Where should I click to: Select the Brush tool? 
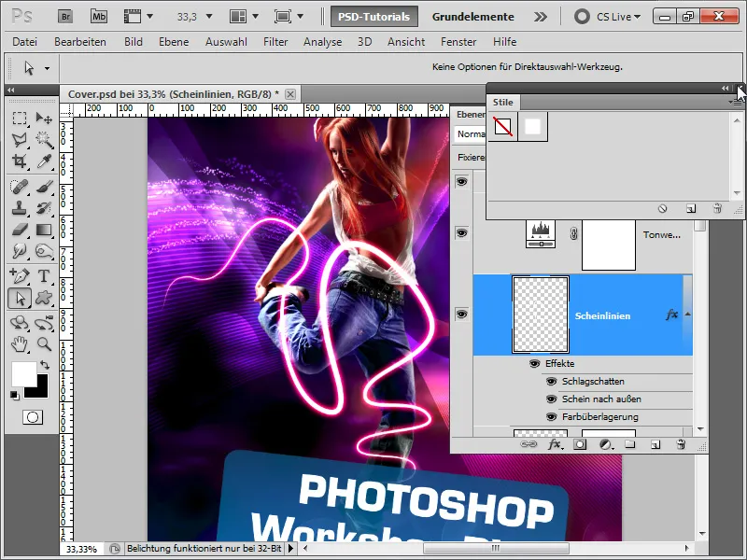44,187
